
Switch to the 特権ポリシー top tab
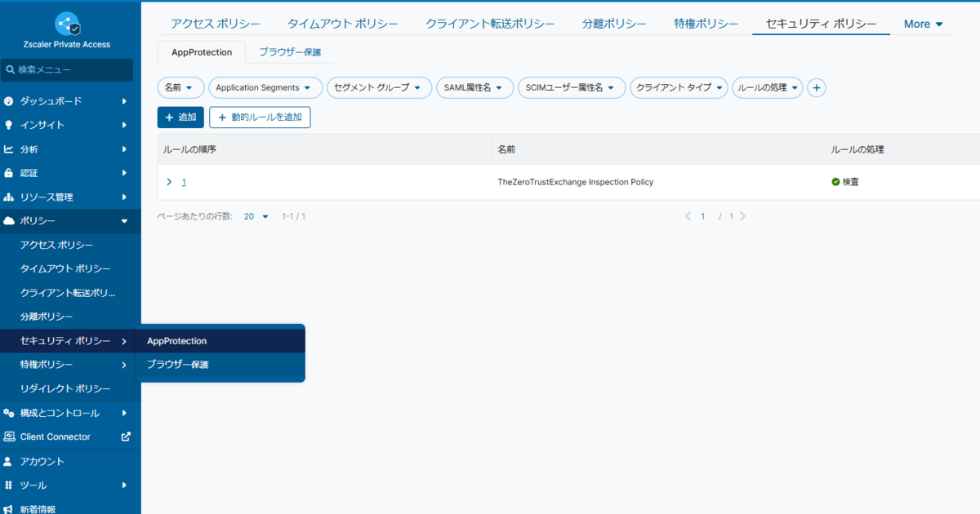[706, 24]
